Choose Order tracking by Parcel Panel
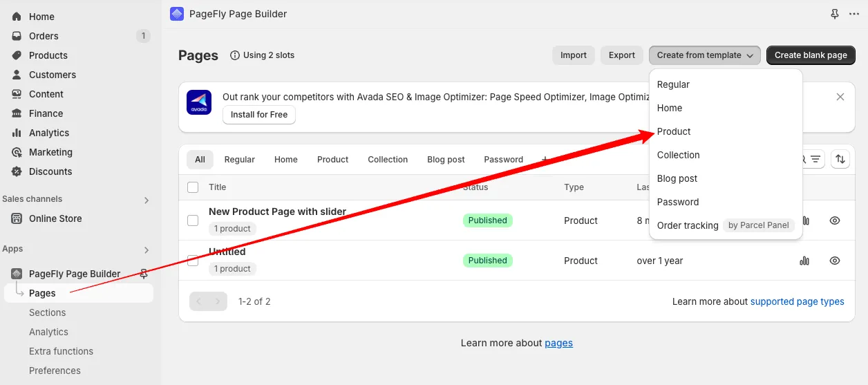 pyautogui.click(x=726, y=225)
